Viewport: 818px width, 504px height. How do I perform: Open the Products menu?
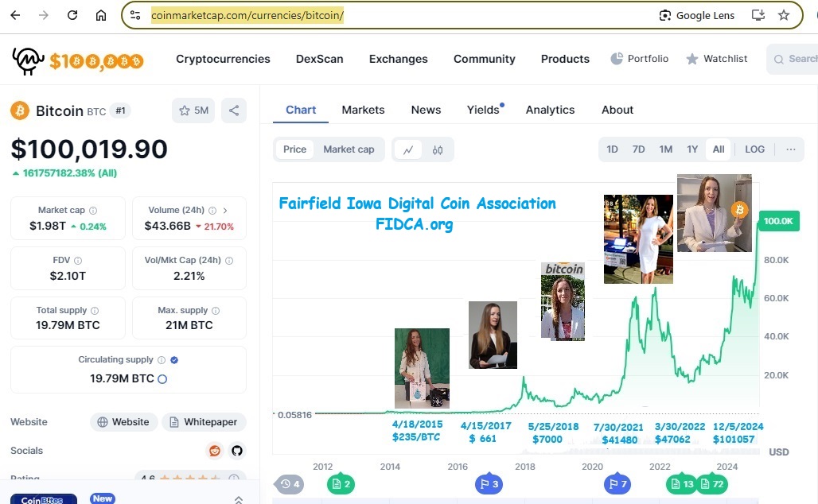[565, 59]
